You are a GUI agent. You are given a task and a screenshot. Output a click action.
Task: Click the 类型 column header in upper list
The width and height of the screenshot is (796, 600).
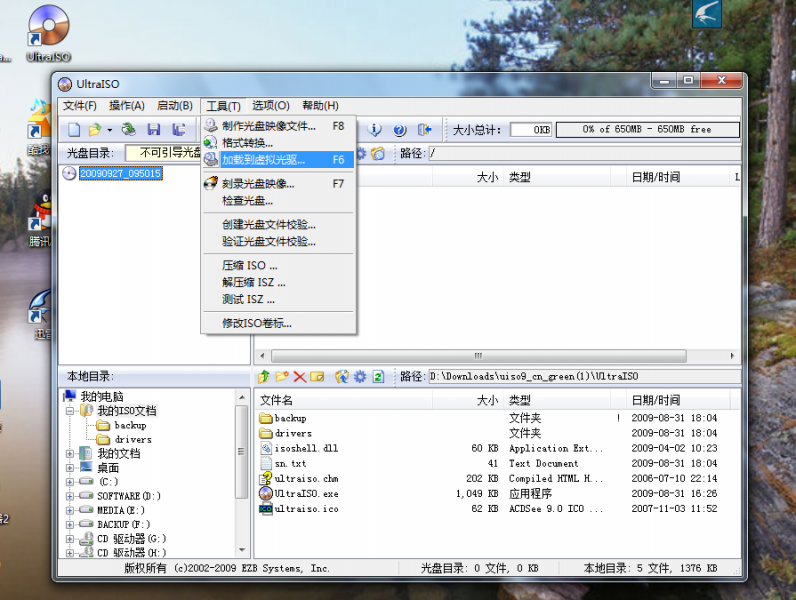click(556, 177)
